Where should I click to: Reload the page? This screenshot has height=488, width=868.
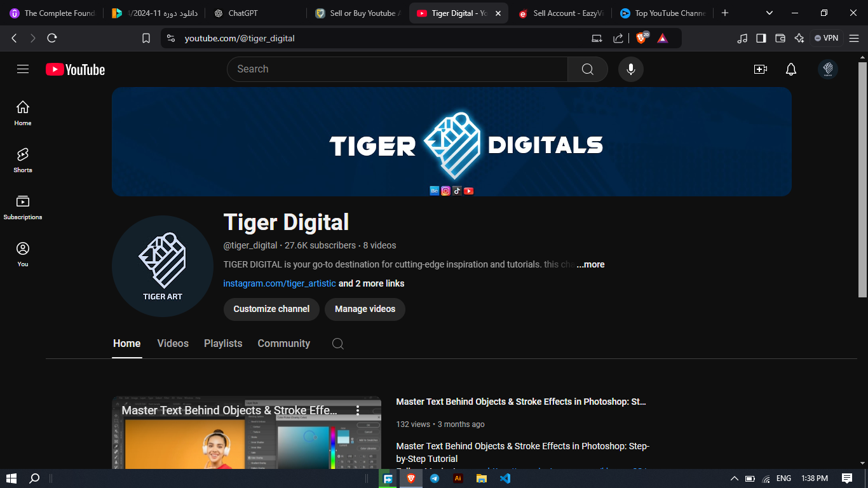pyautogui.click(x=52, y=38)
